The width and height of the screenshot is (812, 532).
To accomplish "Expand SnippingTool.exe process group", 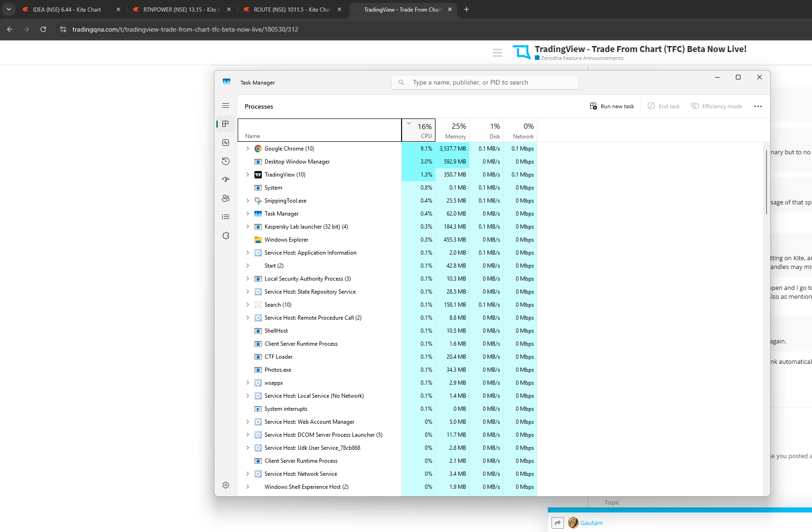I will [x=247, y=201].
